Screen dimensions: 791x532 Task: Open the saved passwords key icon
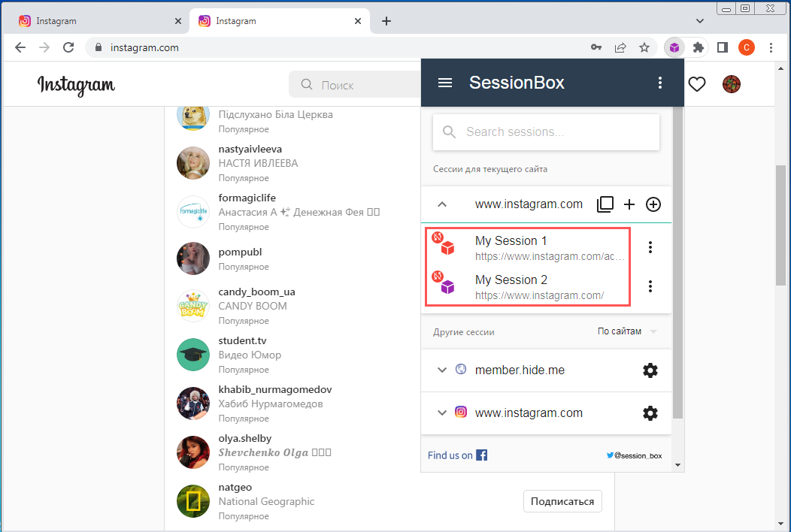pyautogui.click(x=596, y=48)
